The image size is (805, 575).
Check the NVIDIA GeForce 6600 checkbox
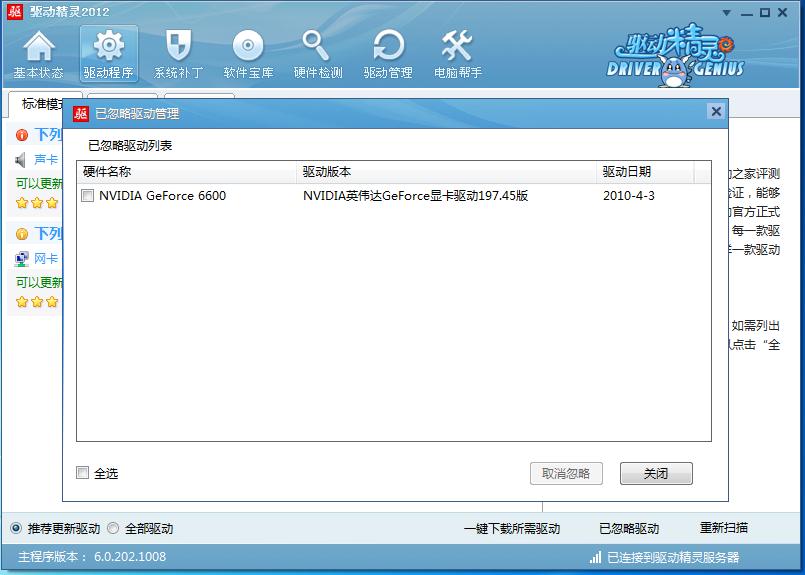[88, 196]
